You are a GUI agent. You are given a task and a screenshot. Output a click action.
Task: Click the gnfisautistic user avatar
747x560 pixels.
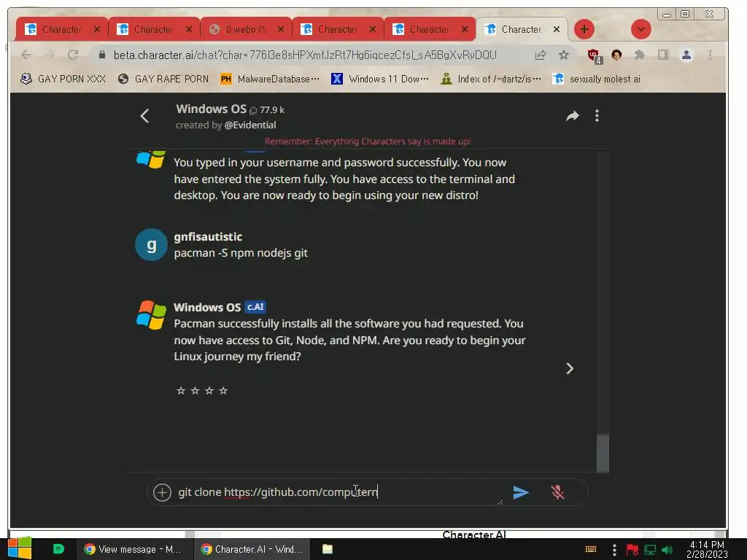point(151,245)
